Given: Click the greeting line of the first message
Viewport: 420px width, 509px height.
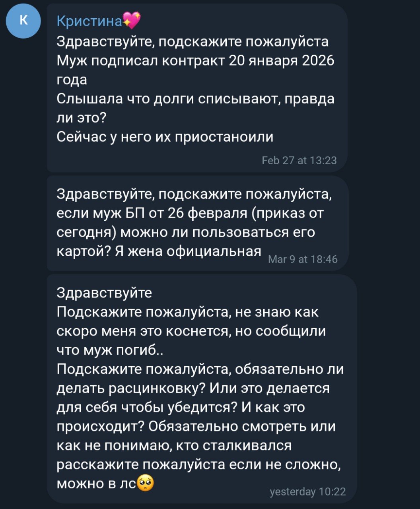Looking at the screenshot, I should (193, 42).
